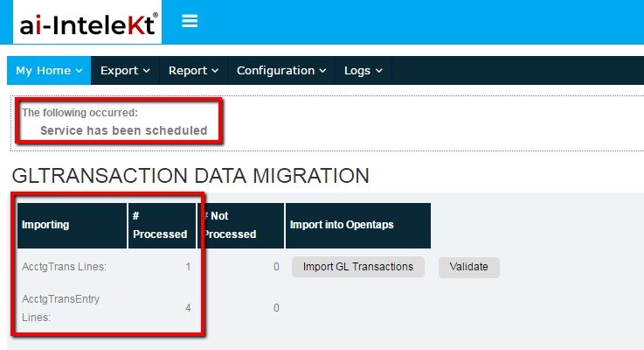This screenshot has width=644, height=350.
Task: Click processed count 4 for AcctgTransEntry Lines
Action: [x=188, y=308]
